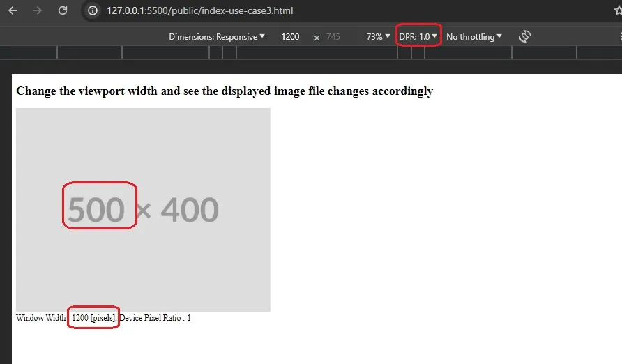Expand the 73% zoom dropdown
622x364 pixels.
tap(378, 36)
